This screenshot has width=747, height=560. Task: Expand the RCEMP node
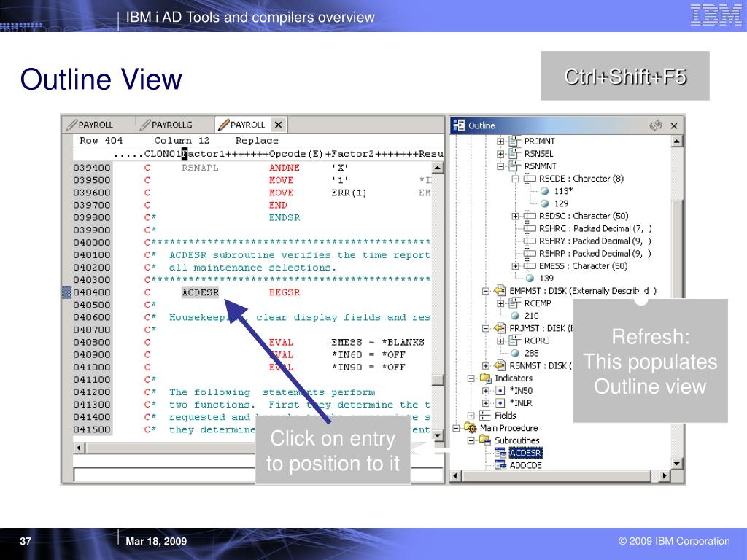point(500,303)
